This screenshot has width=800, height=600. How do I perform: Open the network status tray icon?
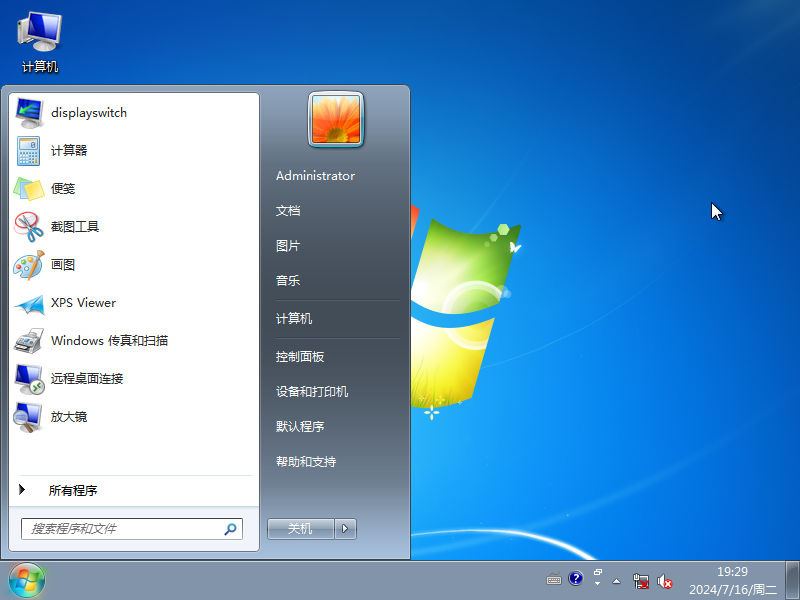(643, 580)
